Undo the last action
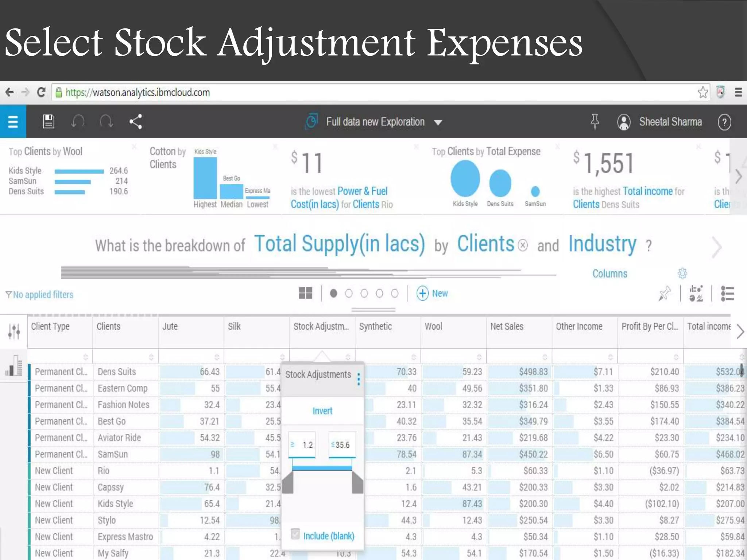747x560 pixels. tap(78, 121)
